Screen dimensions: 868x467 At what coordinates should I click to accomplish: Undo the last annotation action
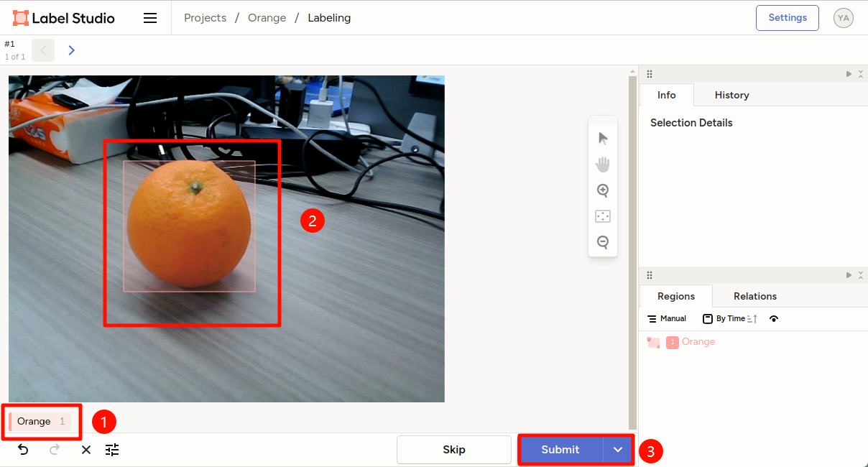23,450
